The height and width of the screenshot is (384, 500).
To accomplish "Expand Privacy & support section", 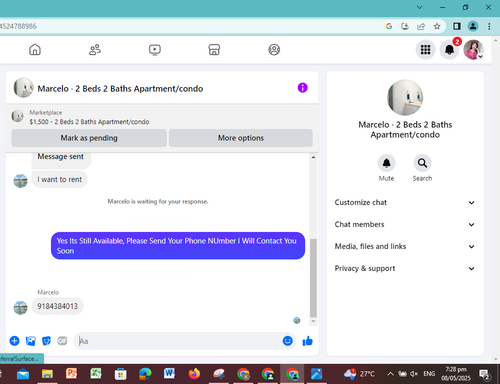I will click(x=405, y=268).
